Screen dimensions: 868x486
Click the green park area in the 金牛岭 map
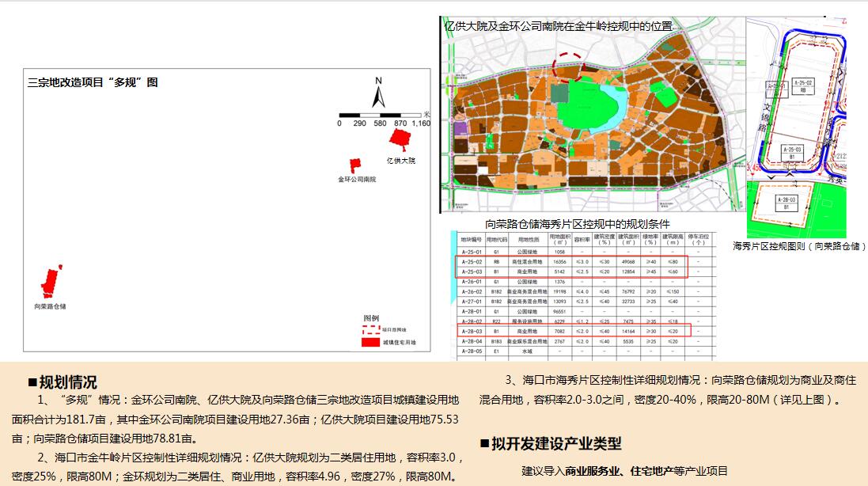587,105
